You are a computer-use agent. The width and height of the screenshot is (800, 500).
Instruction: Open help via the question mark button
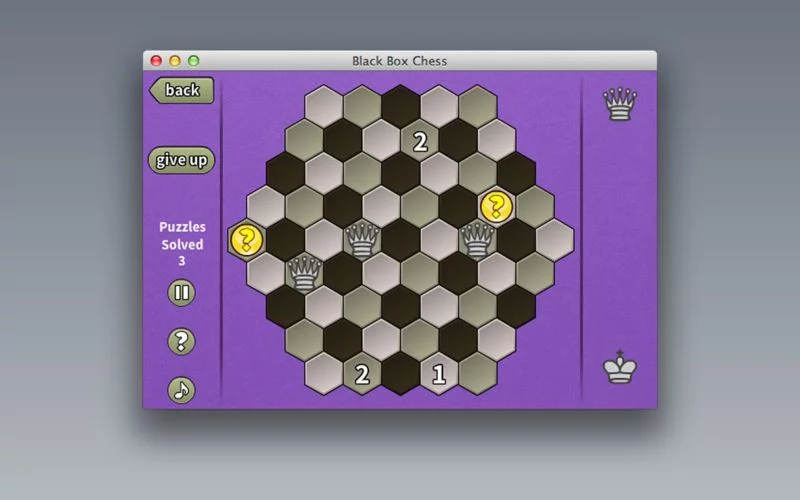(x=182, y=341)
